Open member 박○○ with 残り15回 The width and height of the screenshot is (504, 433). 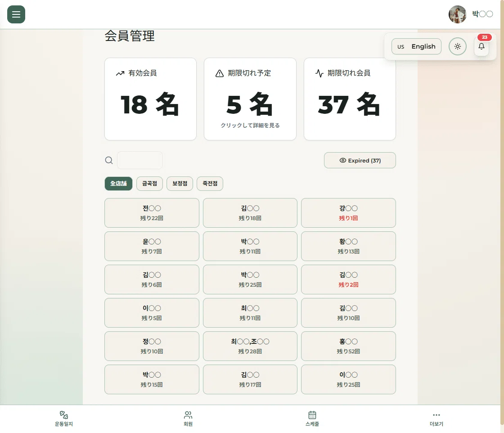coord(152,379)
